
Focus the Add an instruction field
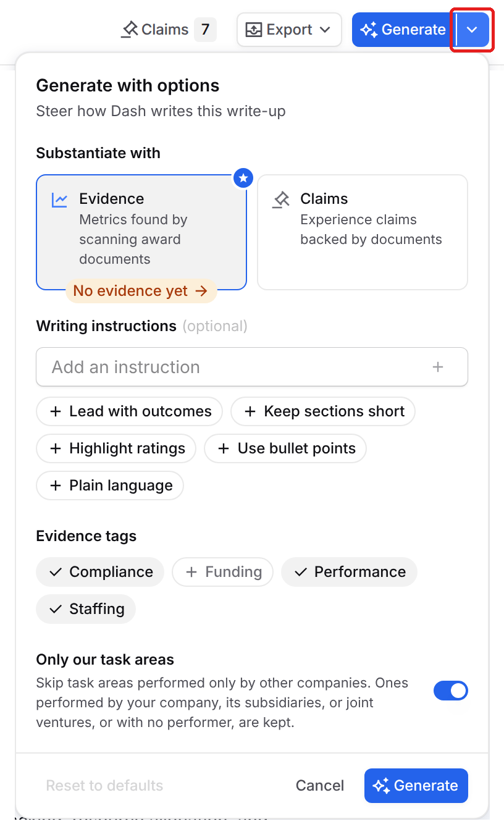(x=252, y=367)
